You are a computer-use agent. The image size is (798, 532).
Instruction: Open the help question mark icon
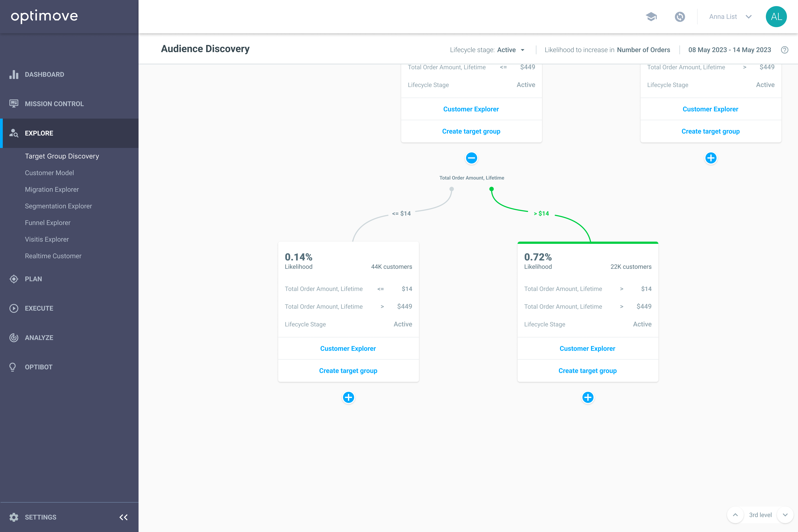pyautogui.click(x=784, y=50)
